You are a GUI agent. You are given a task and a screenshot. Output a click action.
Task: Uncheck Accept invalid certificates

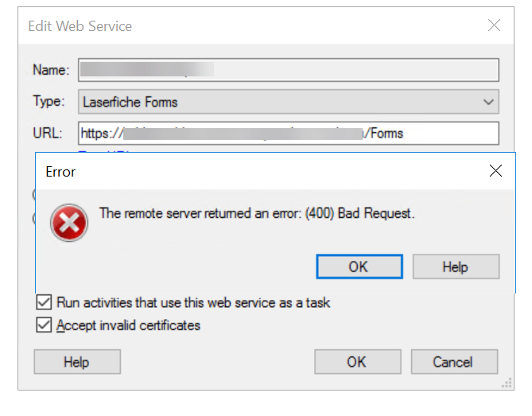click(x=44, y=325)
